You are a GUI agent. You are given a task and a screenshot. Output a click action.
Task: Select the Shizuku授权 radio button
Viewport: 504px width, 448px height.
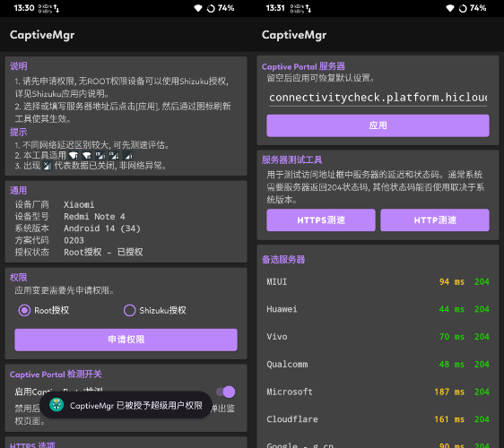tap(129, 311)
